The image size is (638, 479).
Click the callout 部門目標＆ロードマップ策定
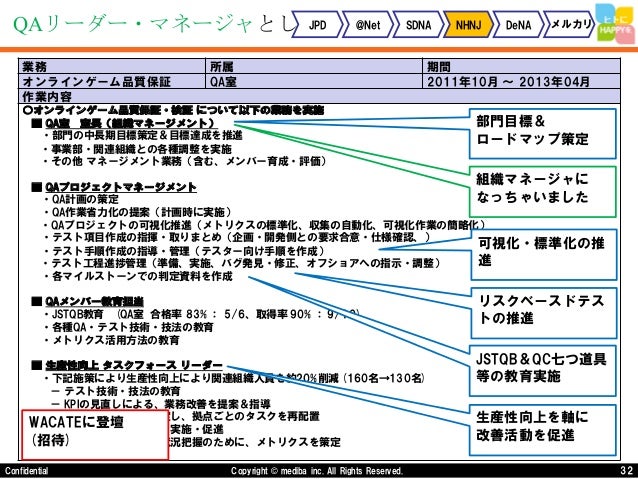(x=542, y=133)
